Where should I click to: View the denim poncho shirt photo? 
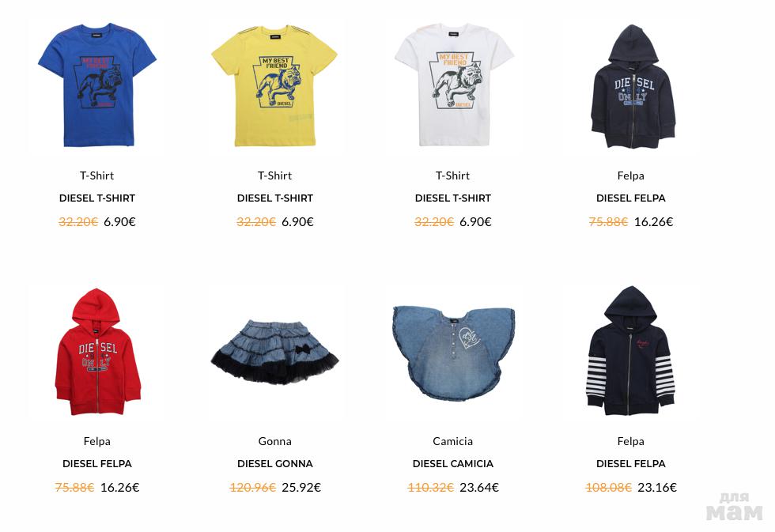click(x=453, y=353)
